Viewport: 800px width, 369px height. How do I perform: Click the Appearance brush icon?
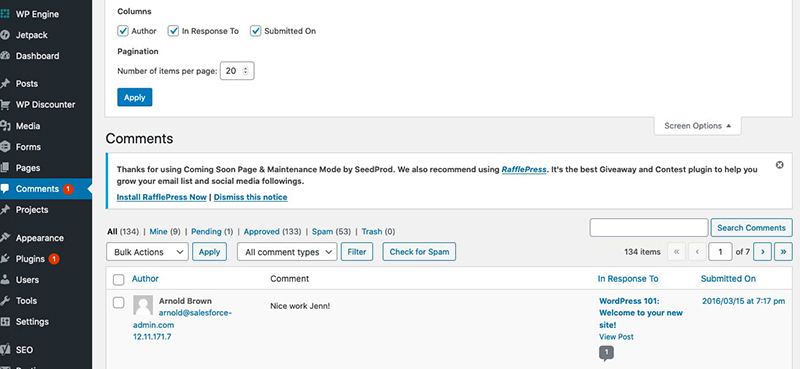point(5,238)
